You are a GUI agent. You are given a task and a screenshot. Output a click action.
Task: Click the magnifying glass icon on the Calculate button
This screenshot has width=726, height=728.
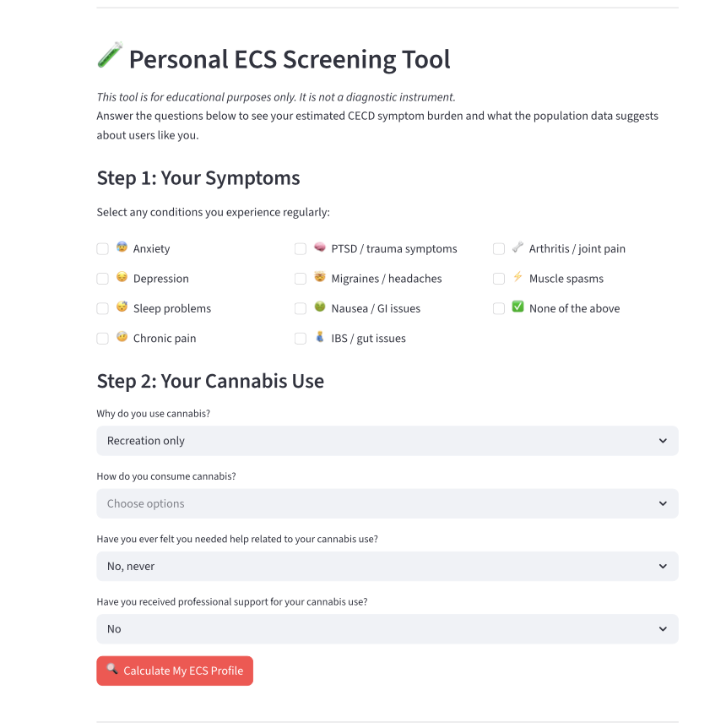113,670
